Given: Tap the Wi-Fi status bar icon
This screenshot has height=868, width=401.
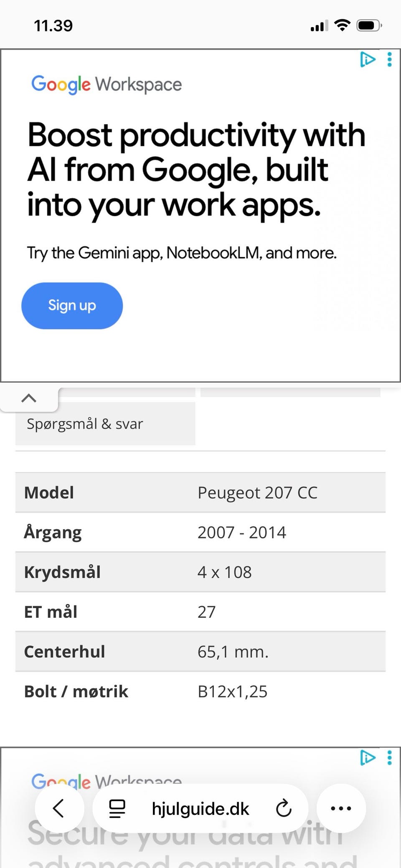Looking at the screenshot, I should [x=343, y=25].
